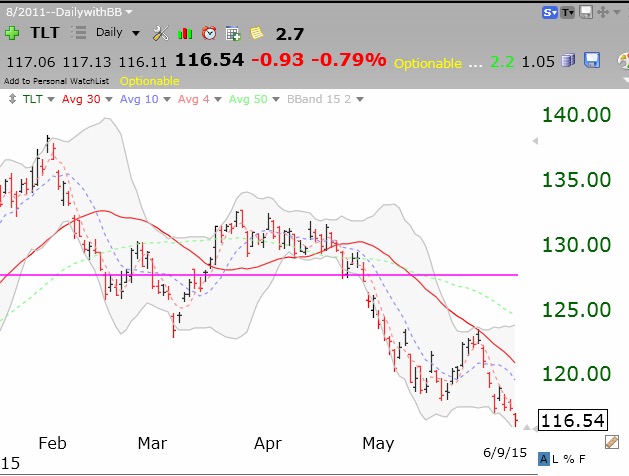Click the 117.06 open price value
The height and width of the screenshot is (476, 629).
31,62
